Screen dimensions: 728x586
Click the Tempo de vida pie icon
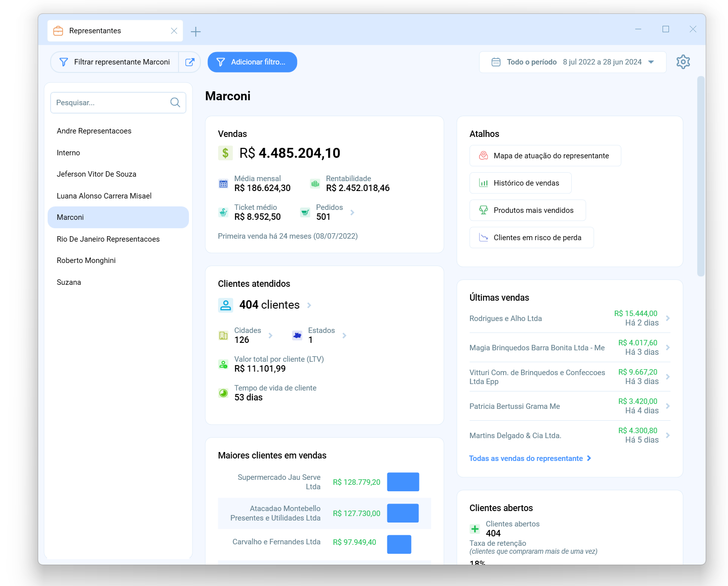(x=223, y=393)
